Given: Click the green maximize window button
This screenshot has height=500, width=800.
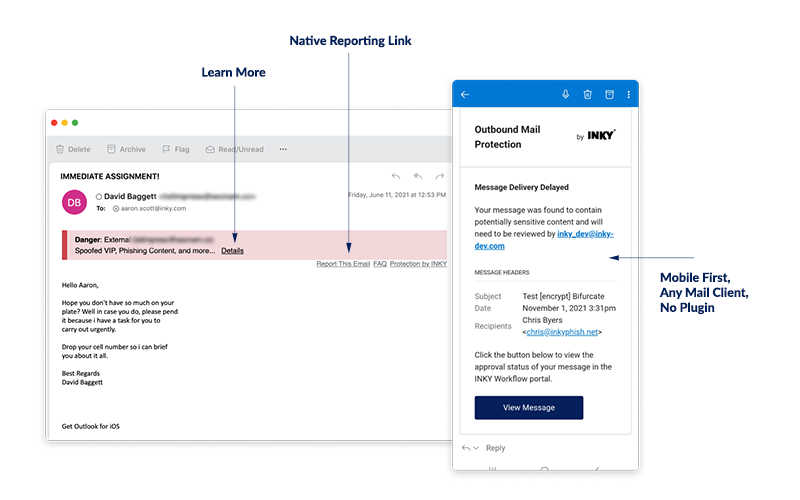Looking at the screenshot, I should coord(75,123).
